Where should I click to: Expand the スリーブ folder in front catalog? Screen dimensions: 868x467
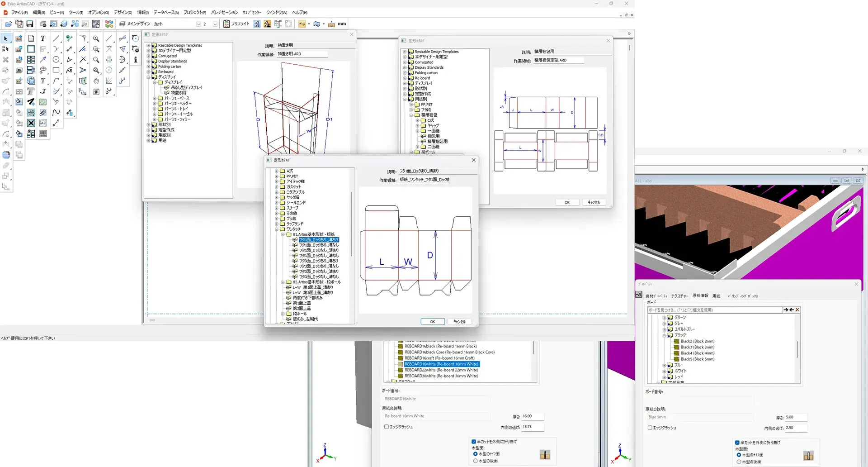(x=277, y=208)
